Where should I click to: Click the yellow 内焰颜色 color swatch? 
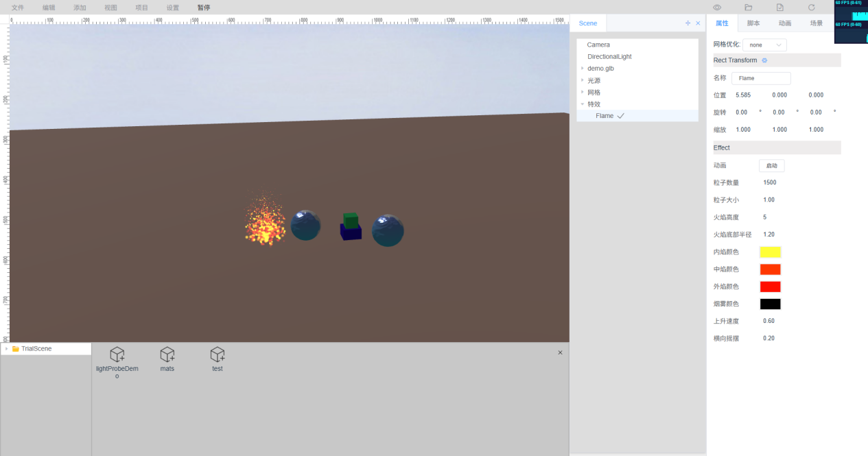pos(770,252)
